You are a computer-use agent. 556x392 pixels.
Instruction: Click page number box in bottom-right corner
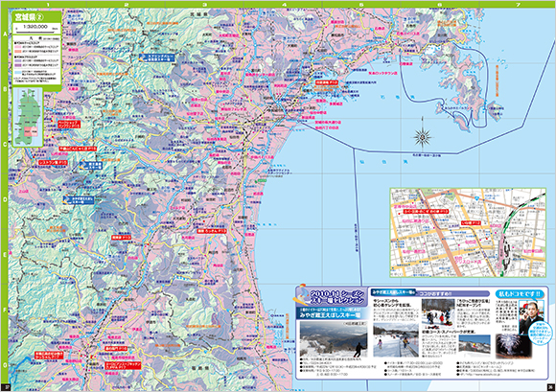point(550,386)
